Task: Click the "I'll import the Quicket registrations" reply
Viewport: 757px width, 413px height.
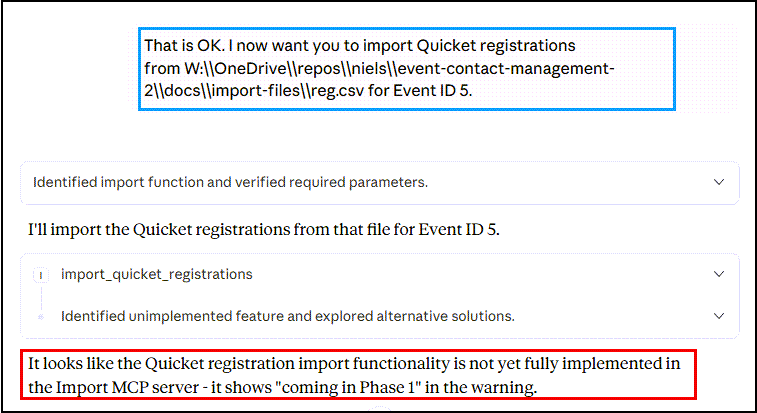Action: [x=264, y=230]
